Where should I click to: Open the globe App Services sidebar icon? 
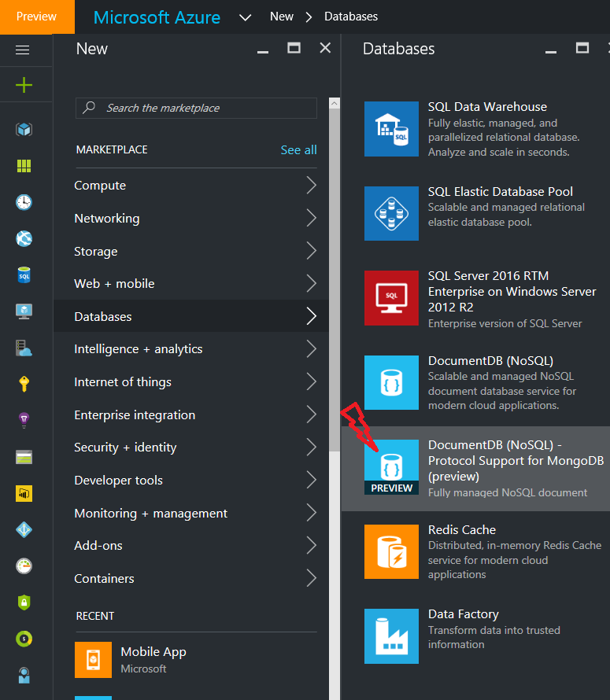tap(24, 238)
